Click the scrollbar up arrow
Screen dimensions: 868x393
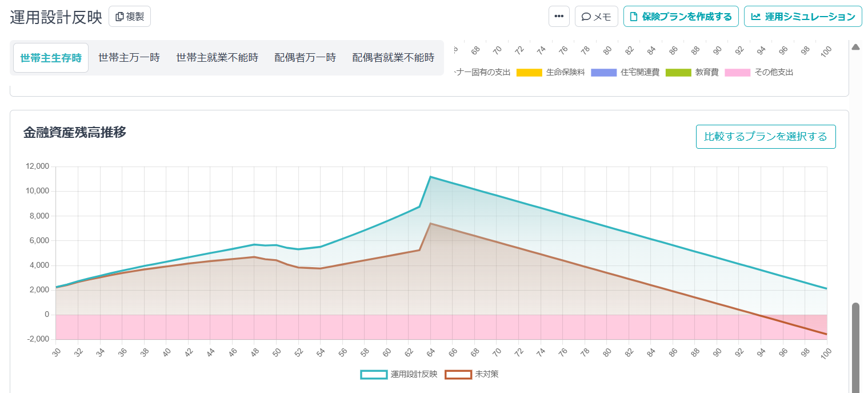point(855,47)
